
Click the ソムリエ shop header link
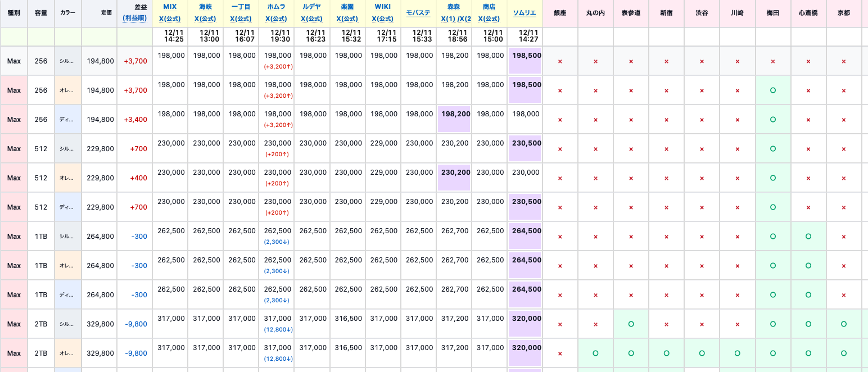[525, 12]
